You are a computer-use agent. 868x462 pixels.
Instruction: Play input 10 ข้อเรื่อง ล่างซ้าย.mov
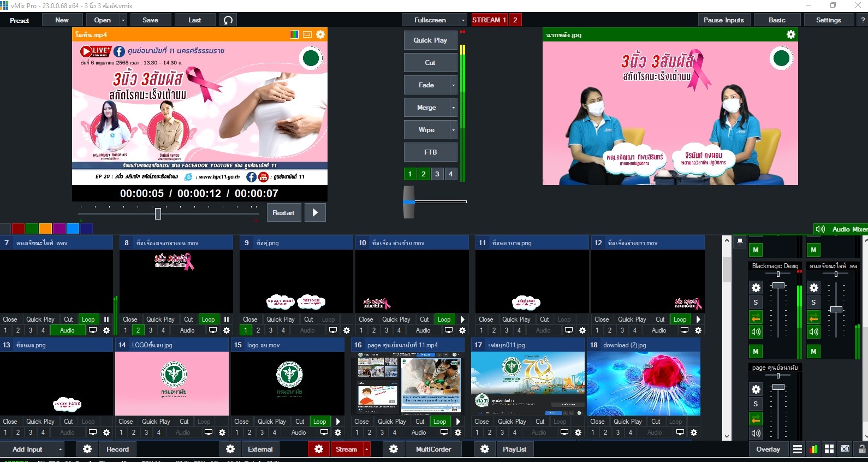462,319
